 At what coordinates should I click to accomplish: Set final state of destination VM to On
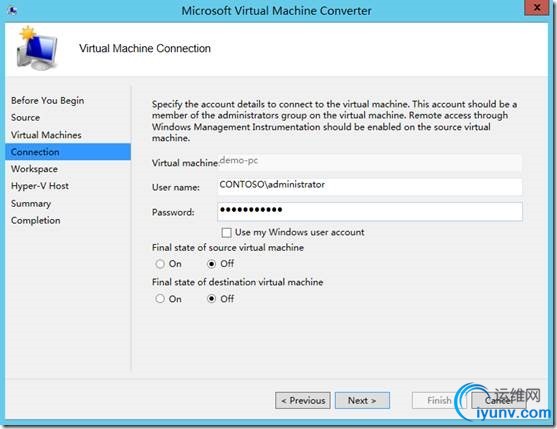(160, 299)
